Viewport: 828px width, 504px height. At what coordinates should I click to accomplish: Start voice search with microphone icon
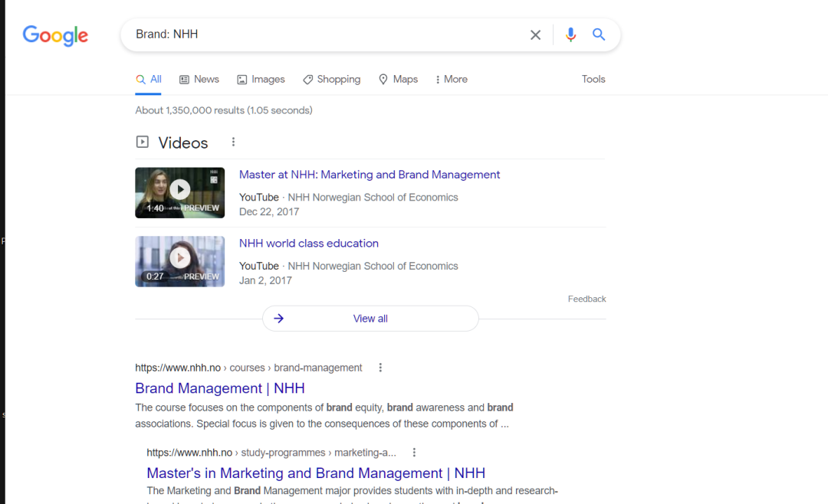point(570,34)
